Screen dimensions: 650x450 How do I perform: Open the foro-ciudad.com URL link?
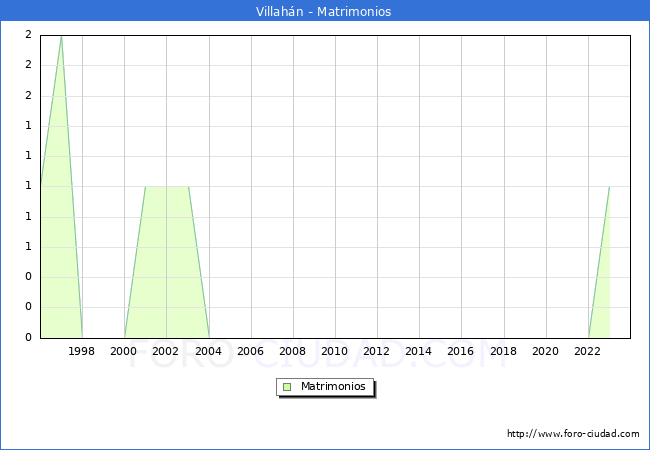[573, 433]
